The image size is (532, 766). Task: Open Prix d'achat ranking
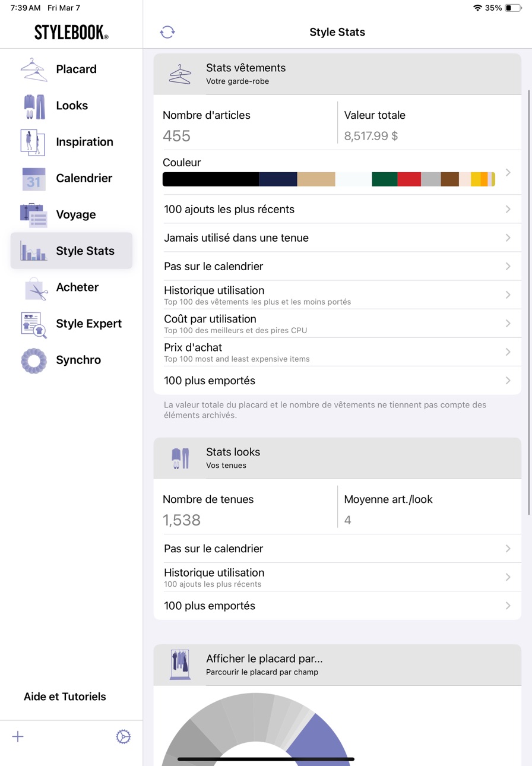click(337, 352)
